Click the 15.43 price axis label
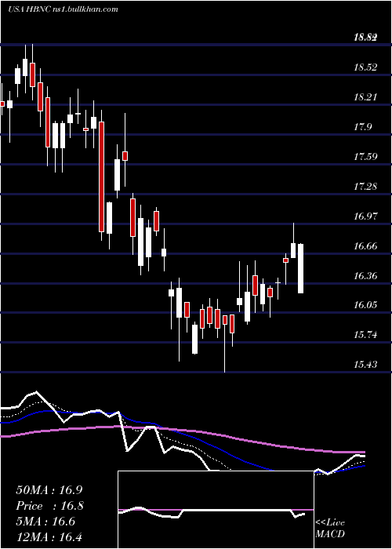This screenshot has height=549, width=392. click(365, 365)
